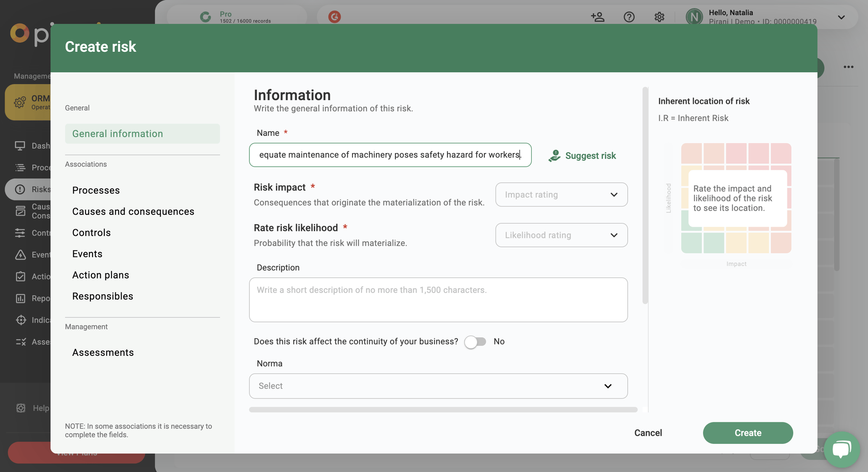Viewport: 868px width, 472px height.
Task: Open settings via the gear icon
Action: (659, 17)
